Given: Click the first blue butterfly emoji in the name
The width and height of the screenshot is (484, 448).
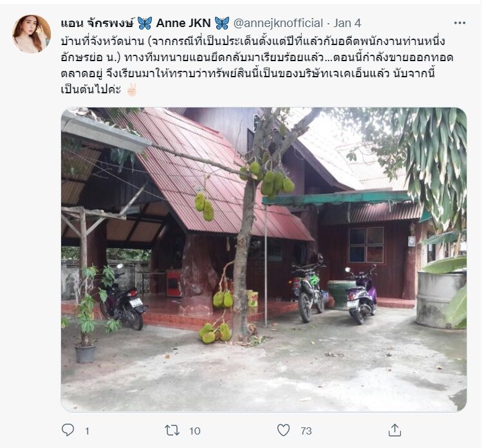Looking at the screenshot, I should pyautogui.click(x=145, y=23).
